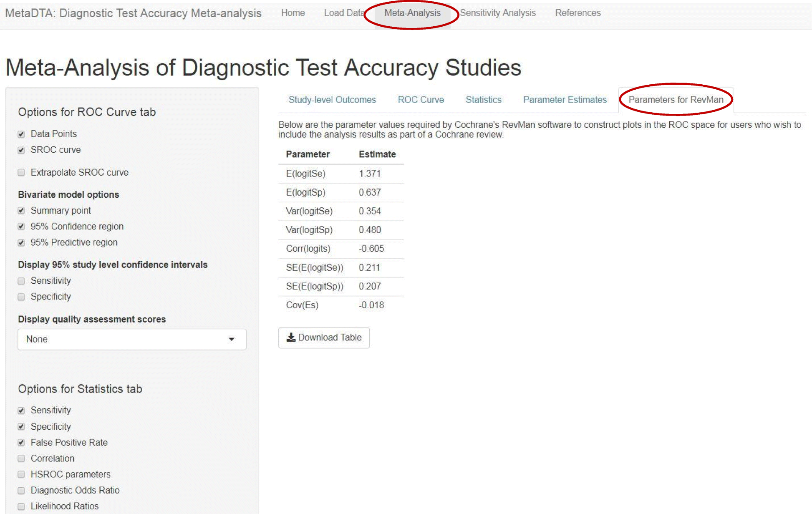Enable Specificity study level confidence intervals
The width and height of the screenshot is (812, 514).
click(21, 297)
